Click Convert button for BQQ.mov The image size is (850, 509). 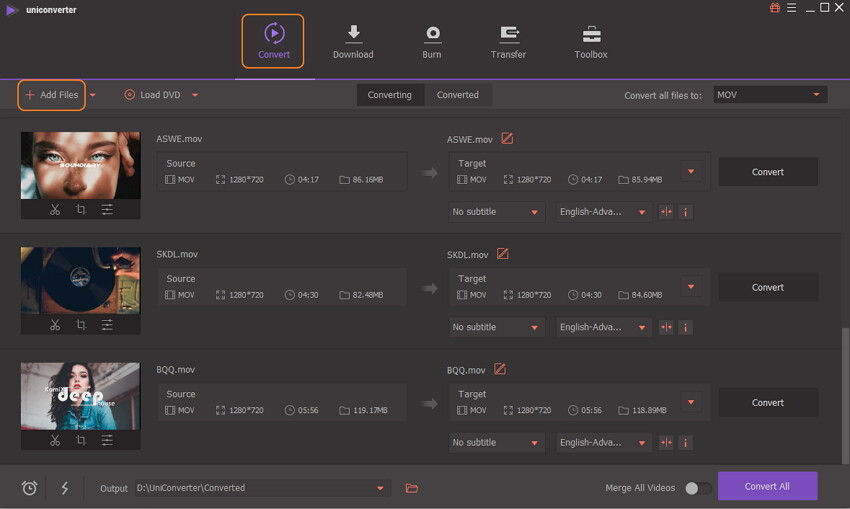[x=767, y=402]
